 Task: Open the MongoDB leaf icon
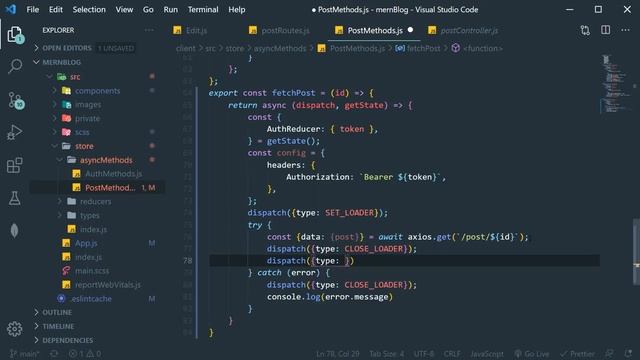(x=15, y=231)
